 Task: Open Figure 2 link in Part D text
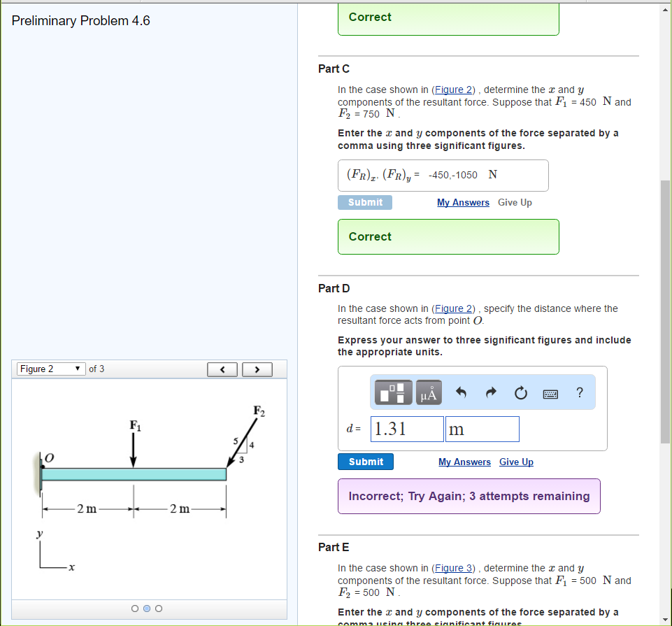pyautogui.click(x=453, y=308)
